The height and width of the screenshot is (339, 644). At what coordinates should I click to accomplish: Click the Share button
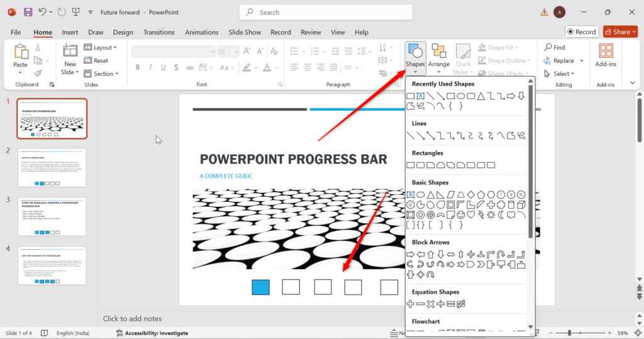(620, 31)
